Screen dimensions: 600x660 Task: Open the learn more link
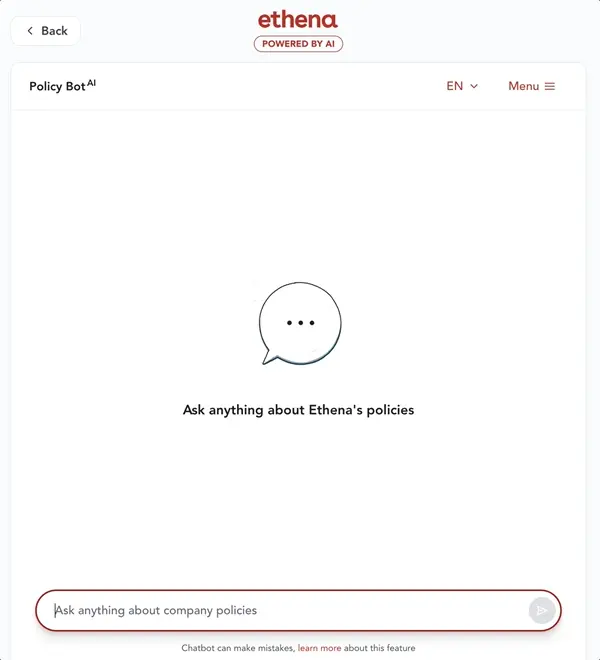click(x=319, y=648)
